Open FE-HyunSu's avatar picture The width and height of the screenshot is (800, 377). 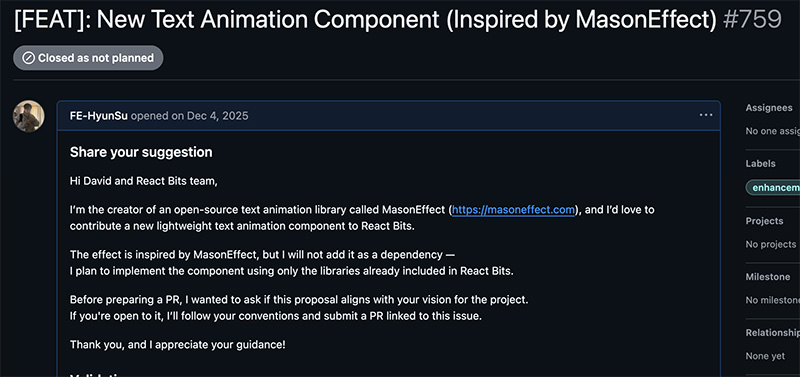29,116
